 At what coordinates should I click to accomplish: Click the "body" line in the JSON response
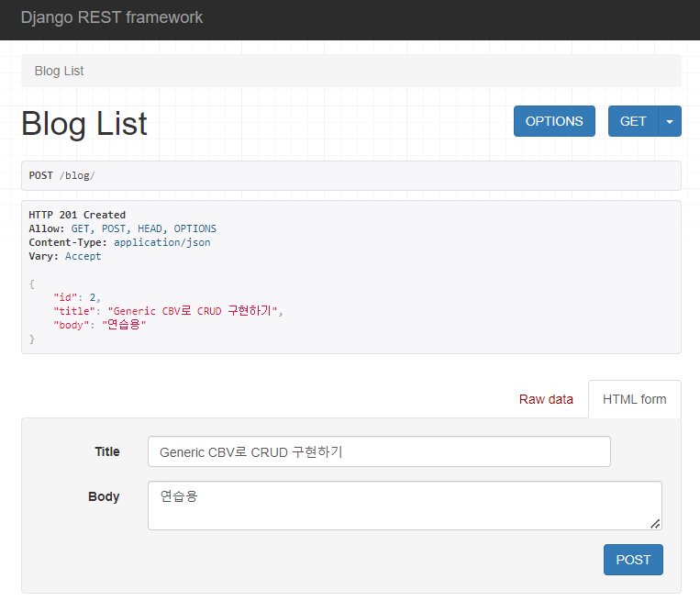click(x=100, y=325)
